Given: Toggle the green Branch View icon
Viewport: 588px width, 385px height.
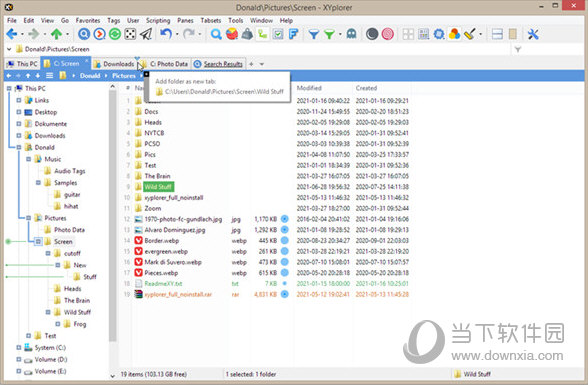Looking at the screenshot, I should [262, 34].
